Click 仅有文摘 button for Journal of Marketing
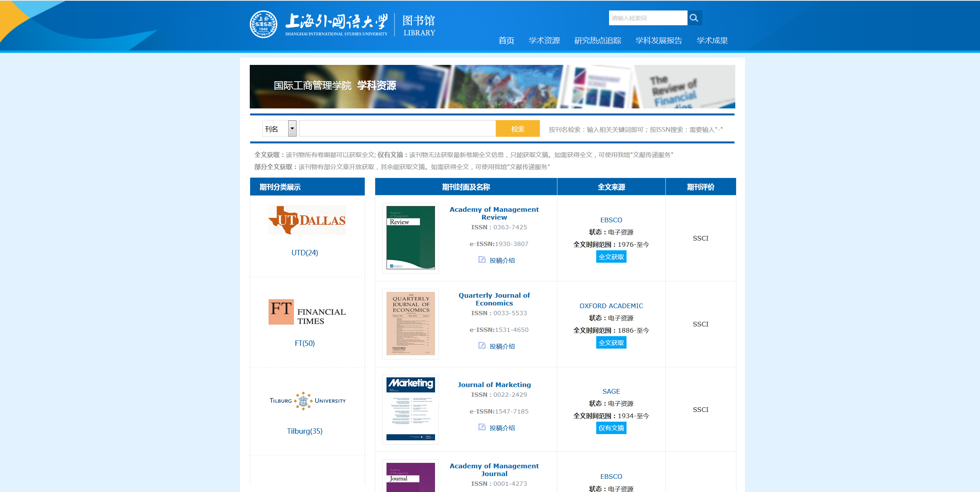980x492 pixels. 611,428
